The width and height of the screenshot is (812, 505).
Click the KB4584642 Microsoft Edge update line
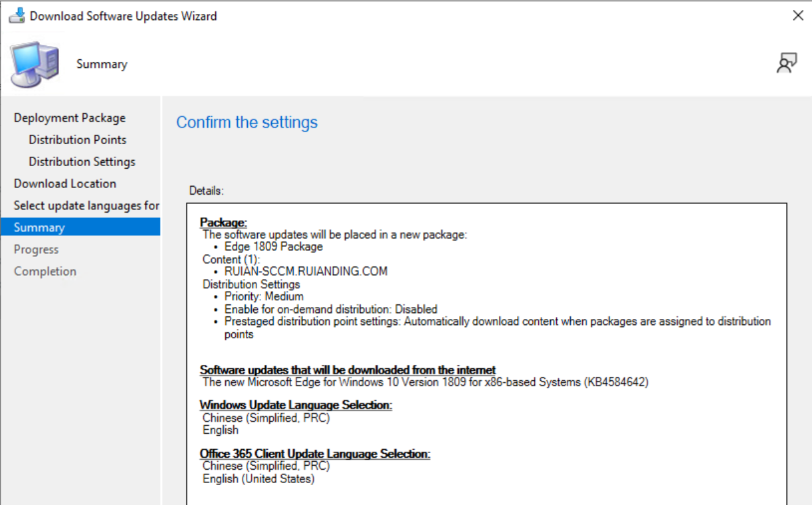click(425, 382)
